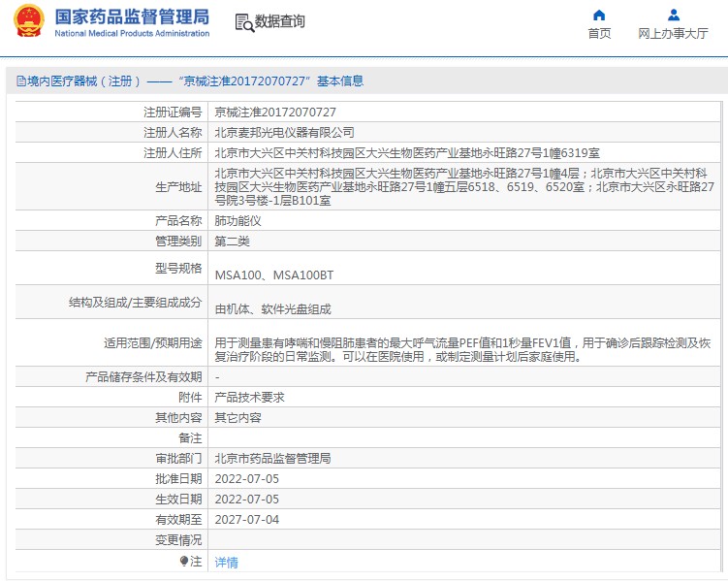This screenshot has height=581, width=728.
Task: Click the 生效日期 label
Action: (178, 500)
